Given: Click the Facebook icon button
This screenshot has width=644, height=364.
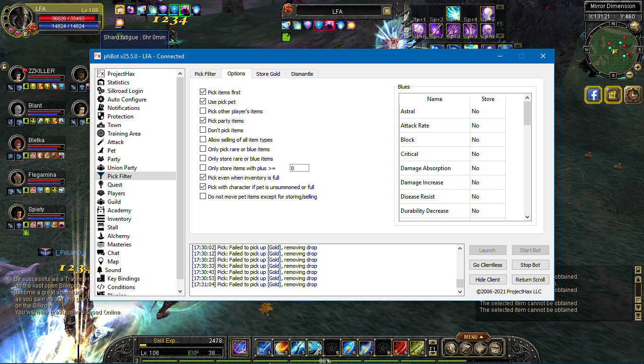Looking at the screenshot, I should point(593,95).
